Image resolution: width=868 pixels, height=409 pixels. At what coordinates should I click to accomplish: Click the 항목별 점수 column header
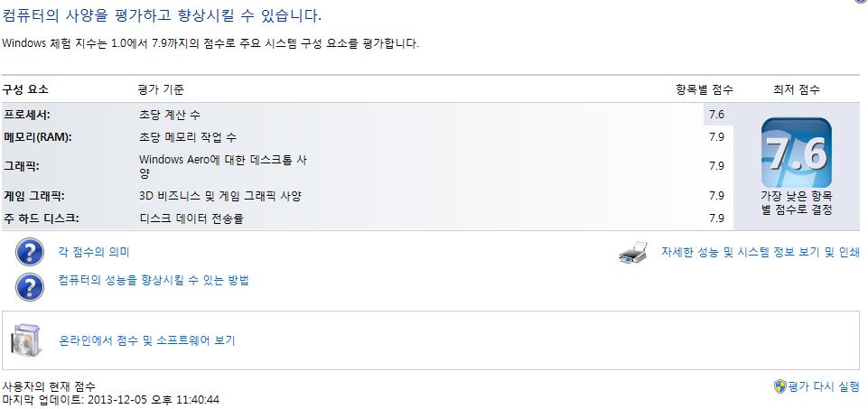point(705,89)
